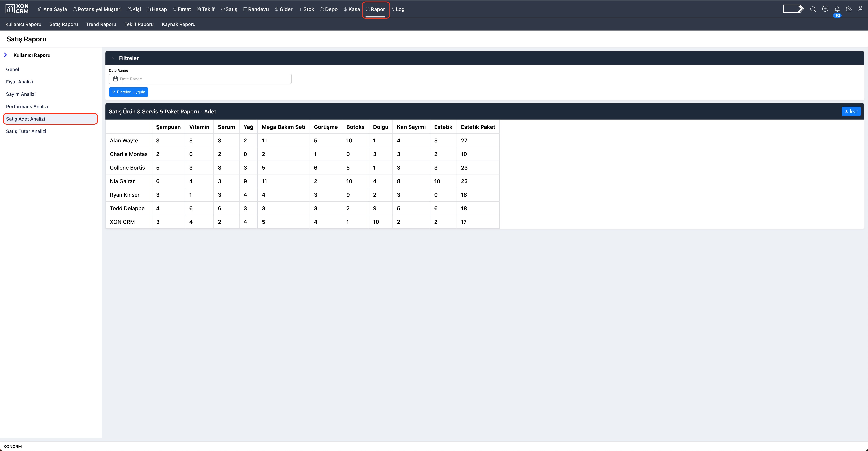The image size is (868, 451).
Task: Click the Collene Bortis row name
Action: pyautogui.click(x=127, y=168)
